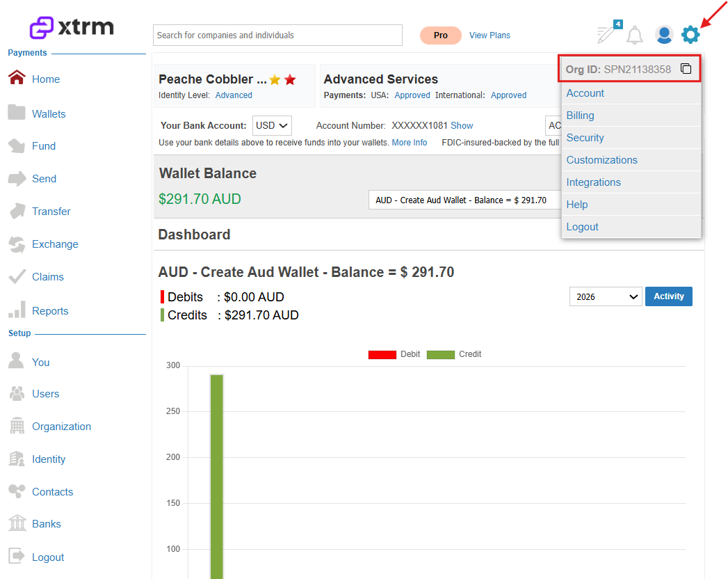The width and height of the screenshot is (728, 579).
Task: Open the AUD wallet selection dropdown
Action: [x=464, y=200]
